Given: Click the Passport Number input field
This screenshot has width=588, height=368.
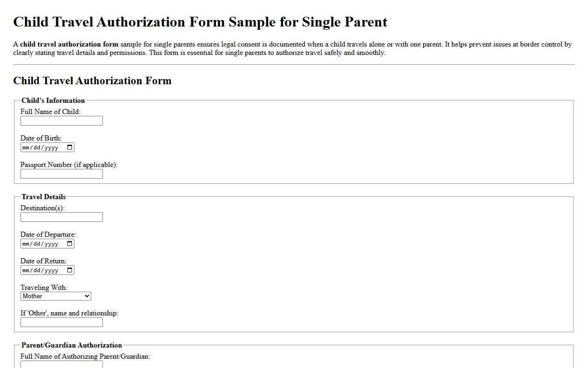Looking at the screenshot, I should click(x=61, y=174).
